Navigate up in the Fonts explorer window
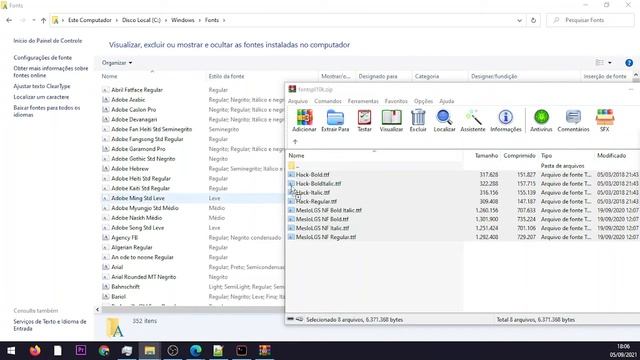The height and width of the screenshot is (360, 640). click(43, 20)
